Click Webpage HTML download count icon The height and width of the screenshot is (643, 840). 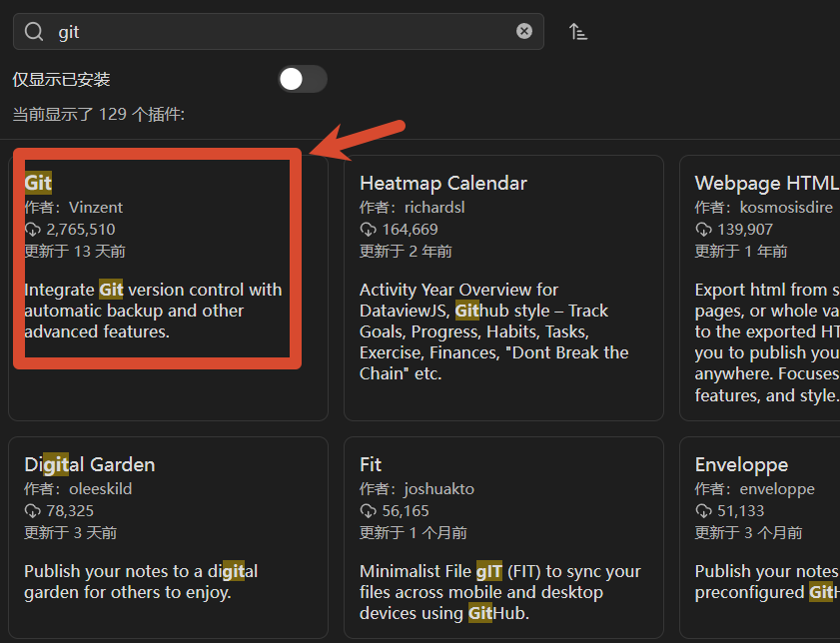[703, 230]
